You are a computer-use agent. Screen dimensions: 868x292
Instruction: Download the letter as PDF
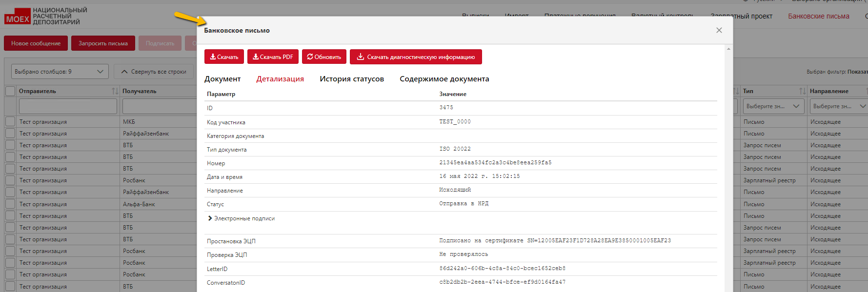tap(273, 57)
